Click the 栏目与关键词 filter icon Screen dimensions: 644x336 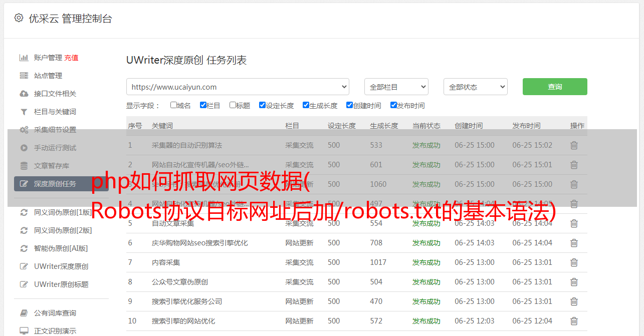(x=24, y=112)
